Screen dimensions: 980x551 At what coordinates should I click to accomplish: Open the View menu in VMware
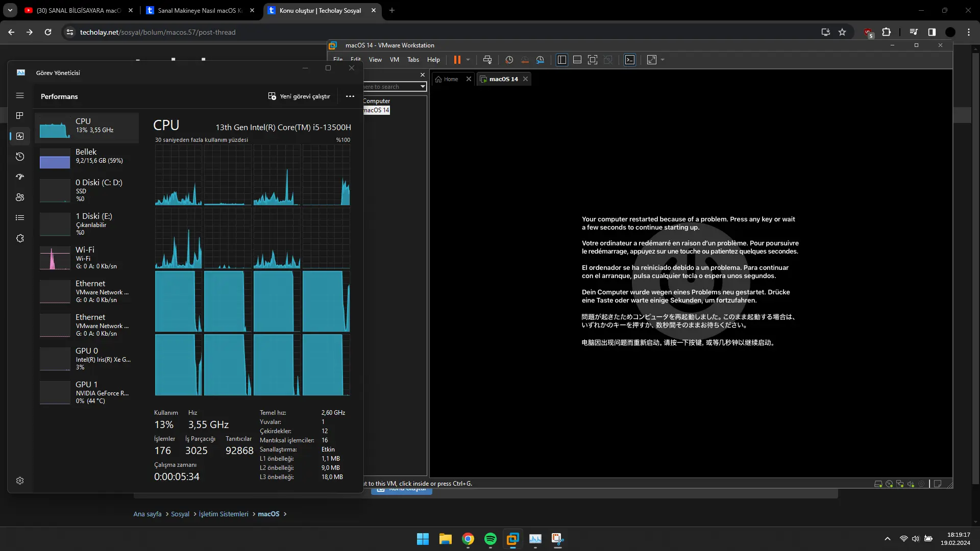(375, 60)
